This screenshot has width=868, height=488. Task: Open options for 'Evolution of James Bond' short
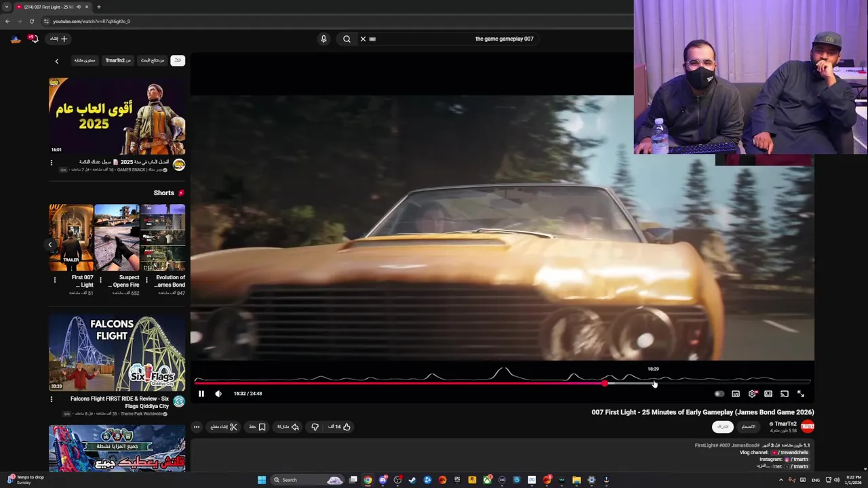146,280
